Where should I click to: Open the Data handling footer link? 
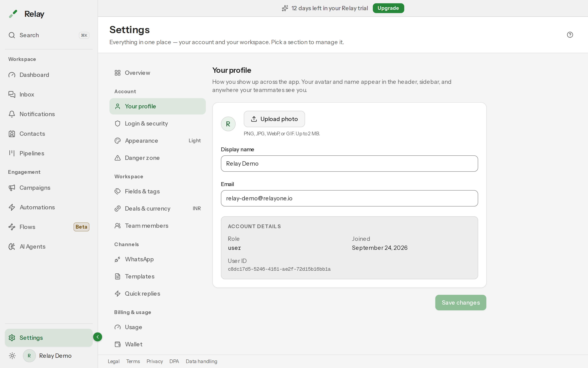[x=202, y=361]
